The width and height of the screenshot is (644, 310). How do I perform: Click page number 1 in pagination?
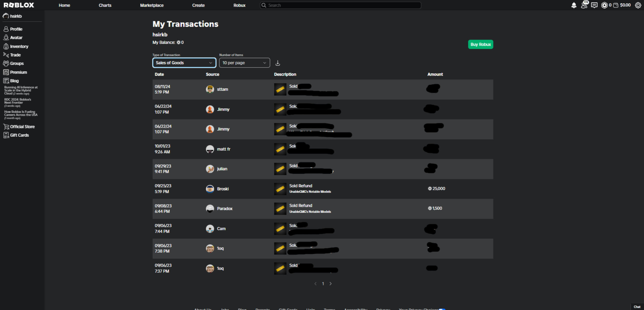tap(323, 284)
